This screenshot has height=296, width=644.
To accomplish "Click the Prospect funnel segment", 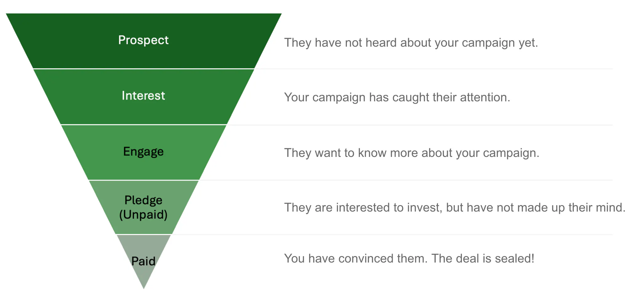I will click(x=144, y=41).
